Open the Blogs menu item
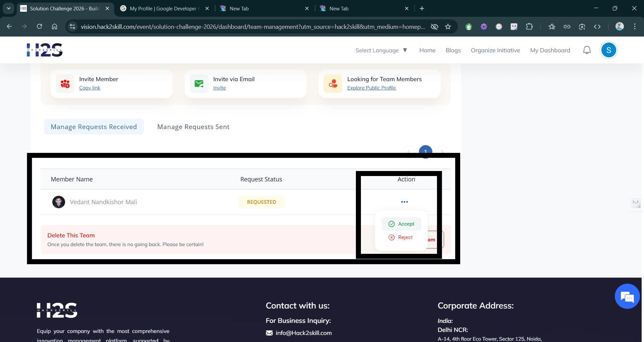The width and height of the screenshot is (644, 342). [x=453, y=50]
